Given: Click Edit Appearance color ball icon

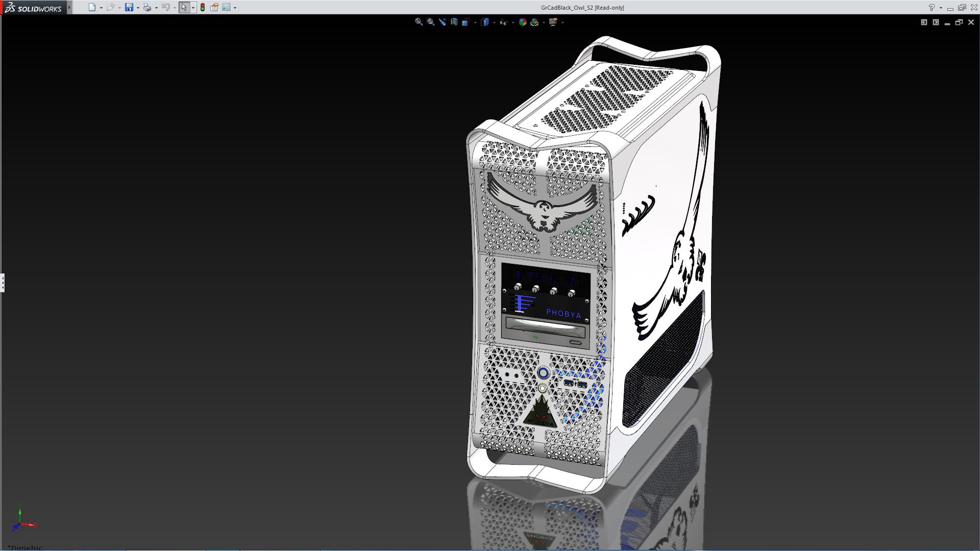Looking at the screenshot, I should click(522, 22).
